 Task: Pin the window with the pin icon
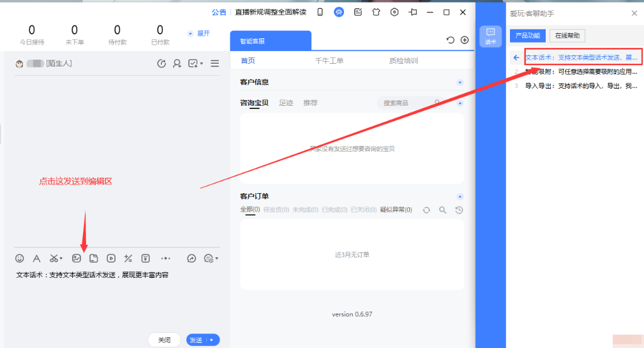[413, 12]
